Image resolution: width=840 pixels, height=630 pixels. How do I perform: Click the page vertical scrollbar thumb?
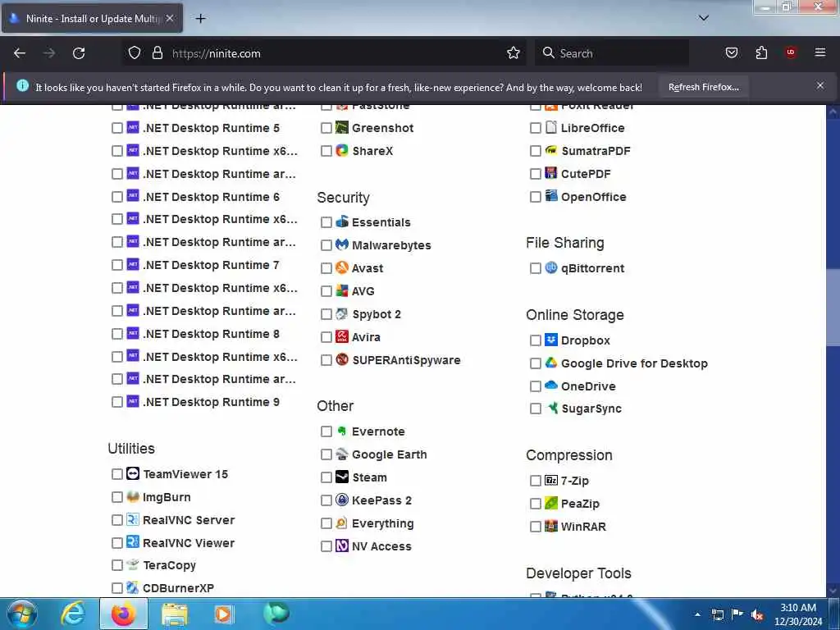pos(833,308)
